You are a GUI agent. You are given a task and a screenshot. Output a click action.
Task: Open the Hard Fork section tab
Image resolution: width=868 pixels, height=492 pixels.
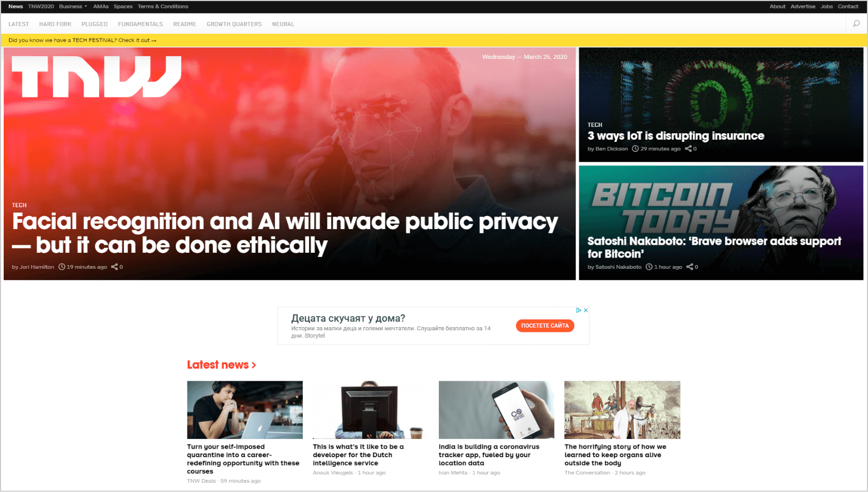pos(55,24)
